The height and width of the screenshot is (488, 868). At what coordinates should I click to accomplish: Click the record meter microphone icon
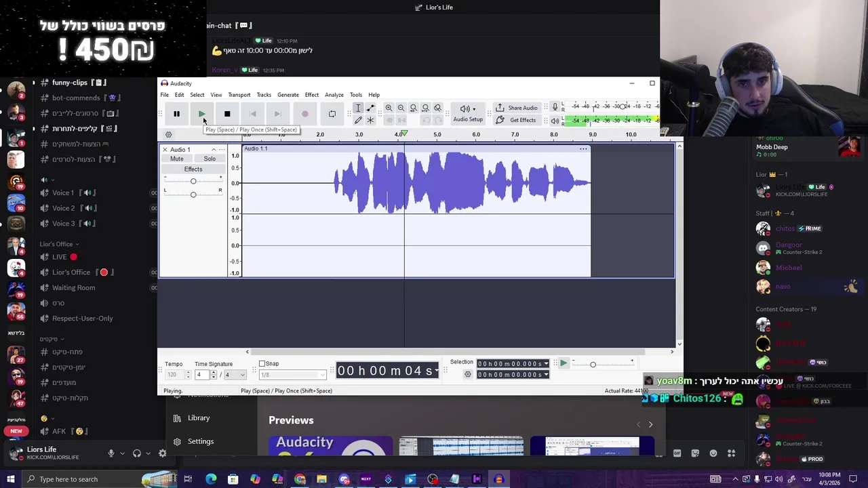[555, 106]
